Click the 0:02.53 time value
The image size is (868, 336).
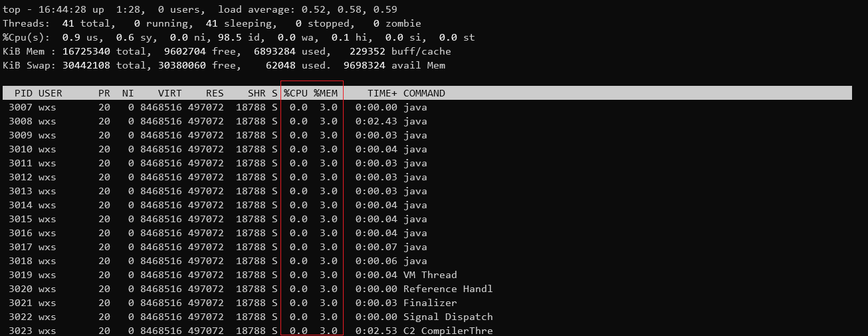coord(376,331)
